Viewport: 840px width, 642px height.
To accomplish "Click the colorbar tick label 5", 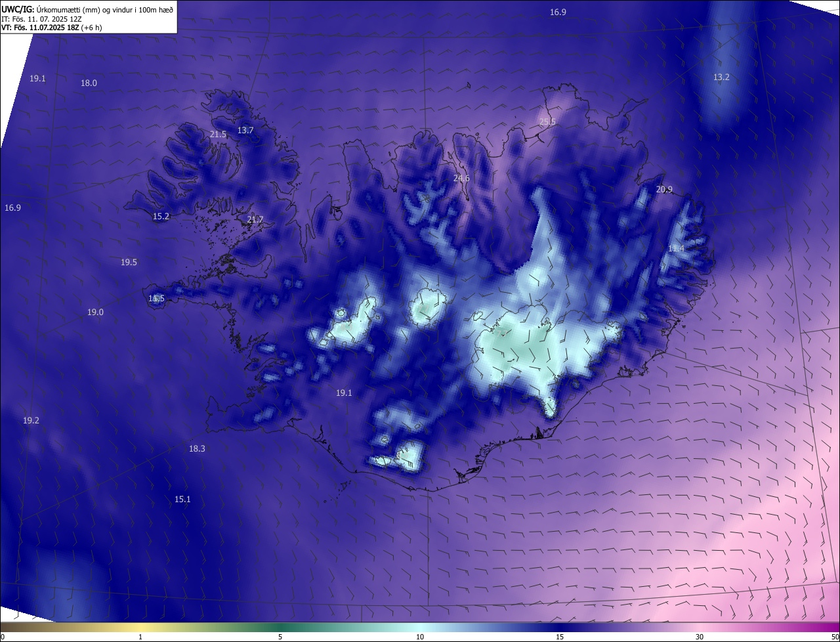I will click(280, 637).
